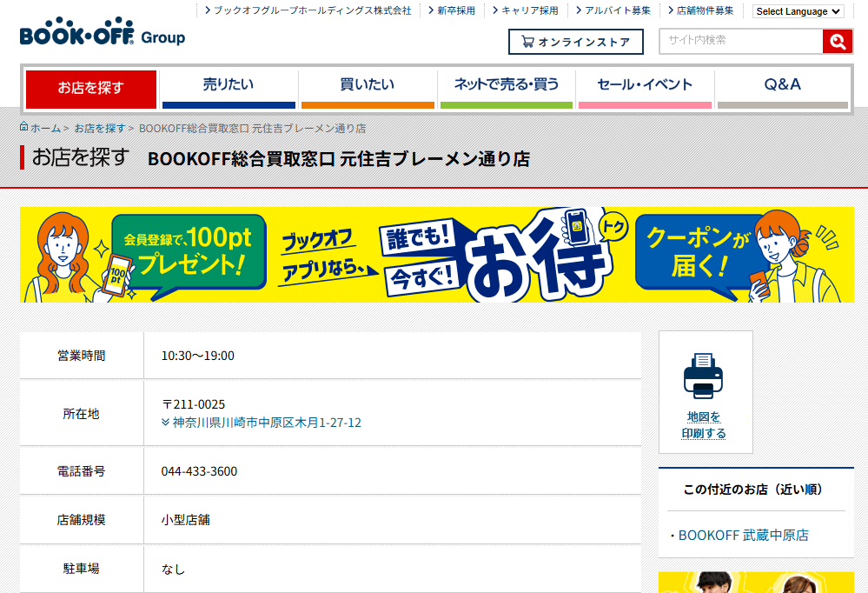The height and width of the screenshot is (593, 868).
Task: Open the Q&A navigation tab
Action: (x=783, y=89)
